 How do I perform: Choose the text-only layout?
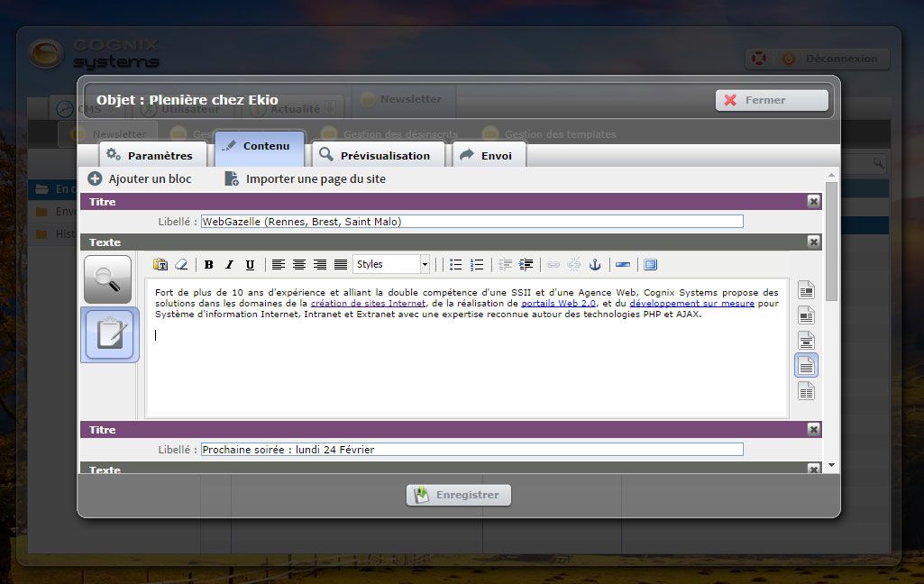(806, 365)
